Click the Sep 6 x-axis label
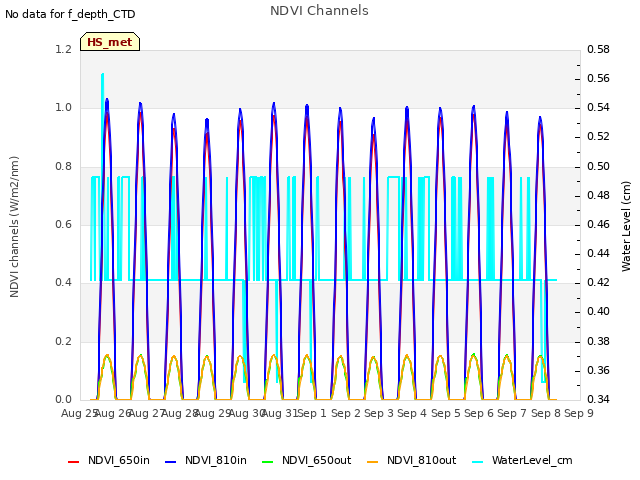This screenshot has height=480, width=640. pyautogui.click(x=479, y=413)
